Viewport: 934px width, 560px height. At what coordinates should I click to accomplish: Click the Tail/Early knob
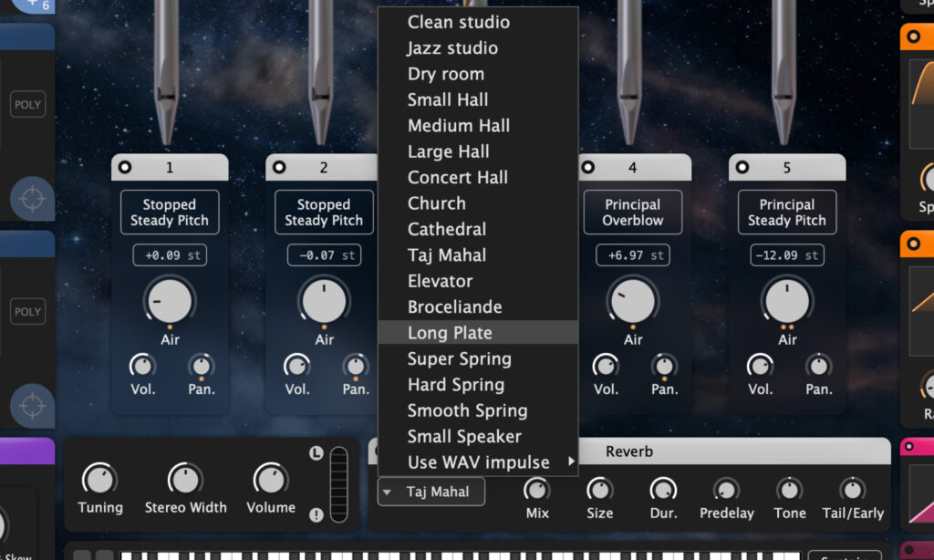coord(853,490)
